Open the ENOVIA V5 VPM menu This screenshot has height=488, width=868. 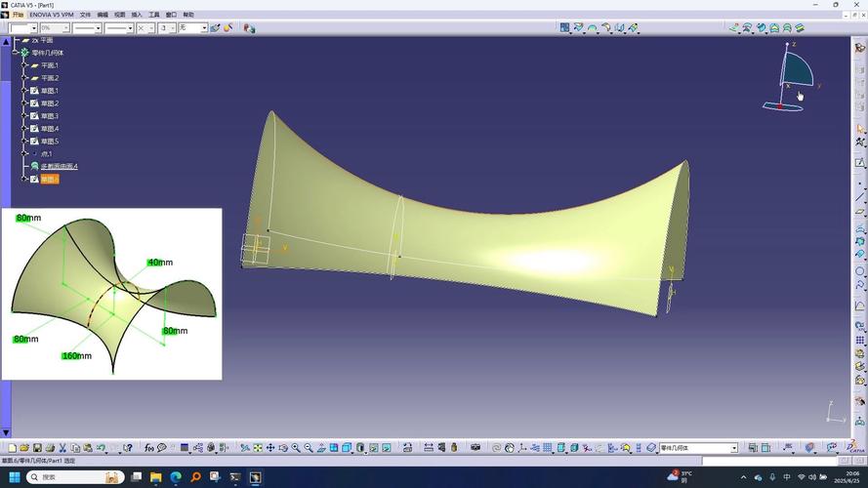[52, 15]
